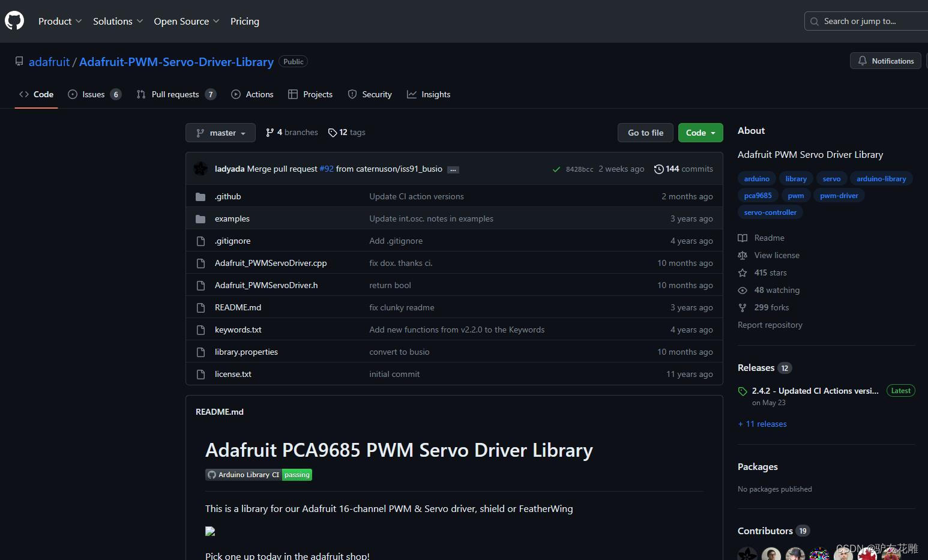Click the .github folder icon
Image resolution: width=928 pixels, height=560 pixels.
point(200,197)
